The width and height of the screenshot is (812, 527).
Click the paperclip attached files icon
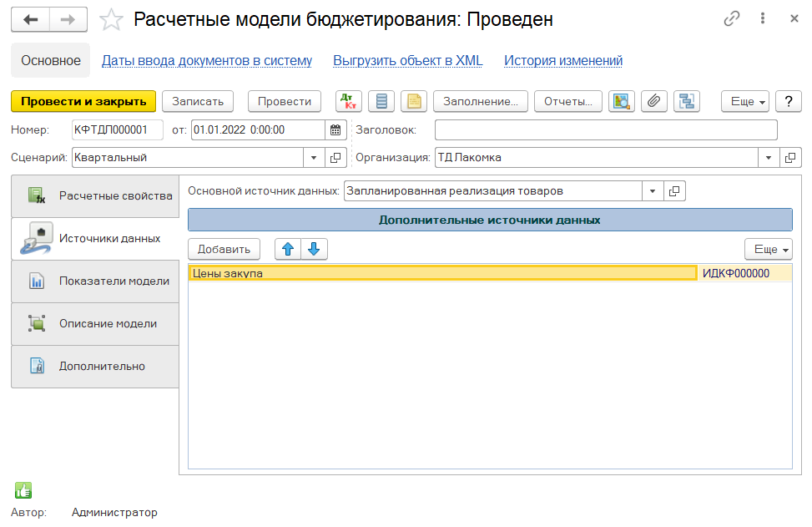tap(653, 101)
